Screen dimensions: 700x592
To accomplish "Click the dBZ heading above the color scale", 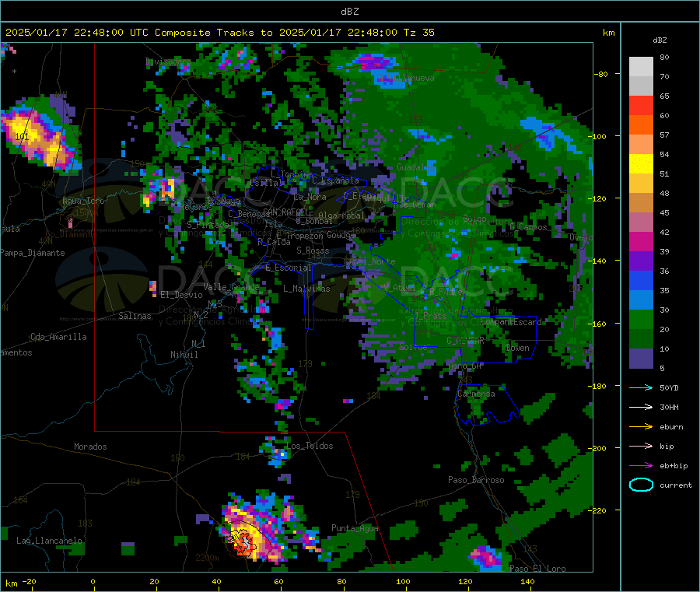I will click(x=660, y=40).
